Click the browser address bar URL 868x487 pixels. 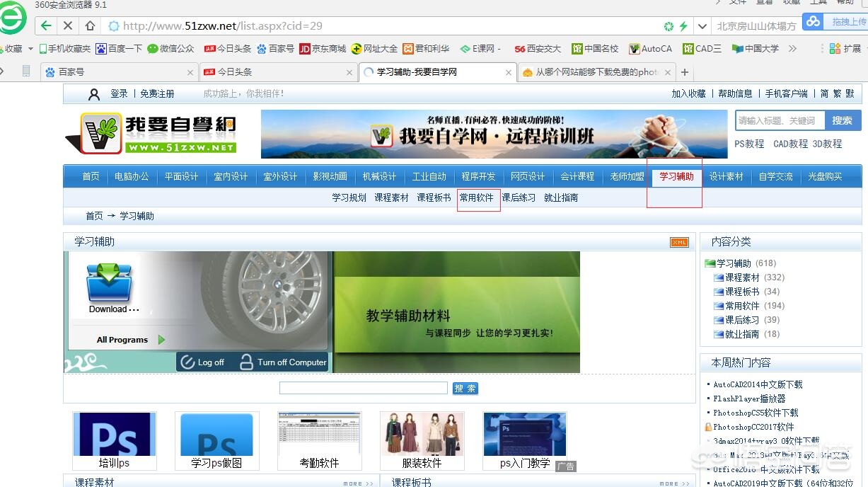point(222,26)
